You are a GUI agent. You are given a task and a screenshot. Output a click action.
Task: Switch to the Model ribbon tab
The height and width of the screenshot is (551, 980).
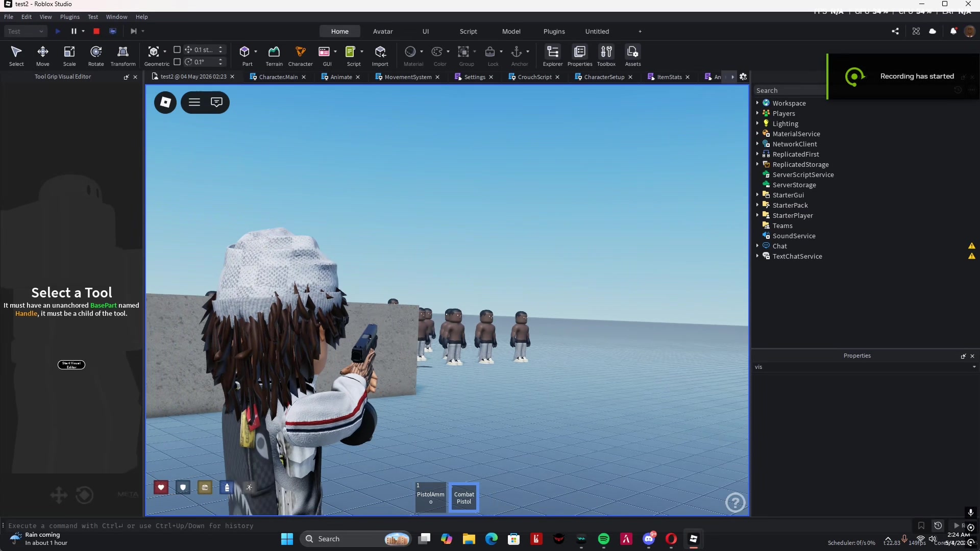[511, 31]
